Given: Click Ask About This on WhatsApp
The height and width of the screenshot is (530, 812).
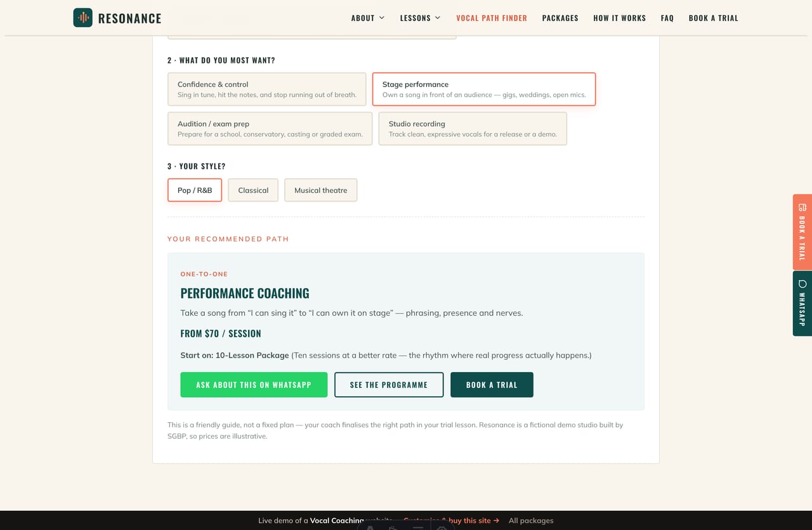Looking at the screenshot, I should click(x=254, y=385).
